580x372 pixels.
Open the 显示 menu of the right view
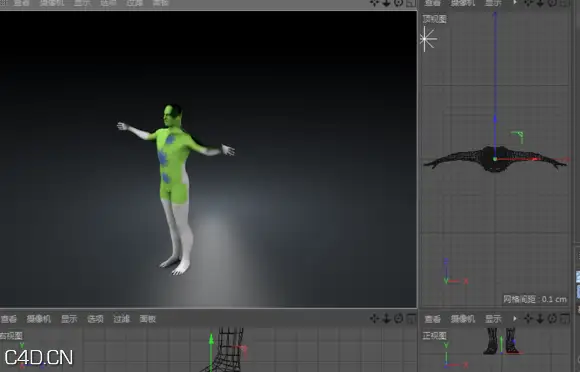(69, 319)
